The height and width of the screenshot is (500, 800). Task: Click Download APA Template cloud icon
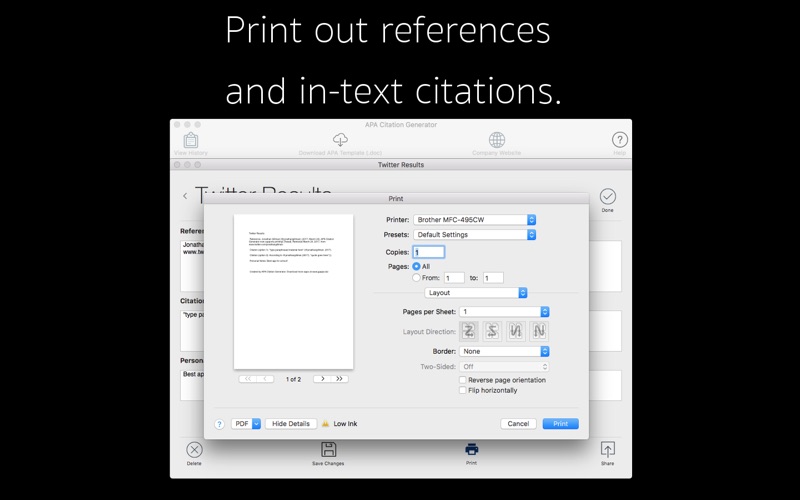[x=340, y=139]
